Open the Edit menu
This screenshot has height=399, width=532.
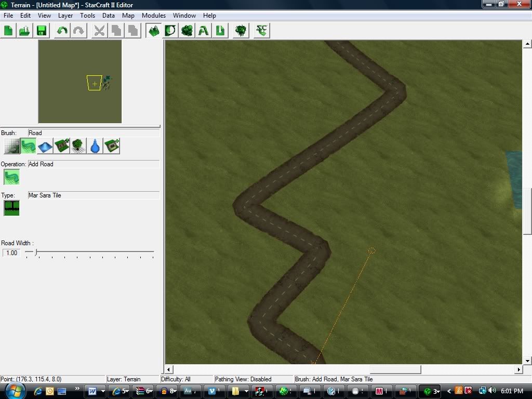[x=25, y=16]
